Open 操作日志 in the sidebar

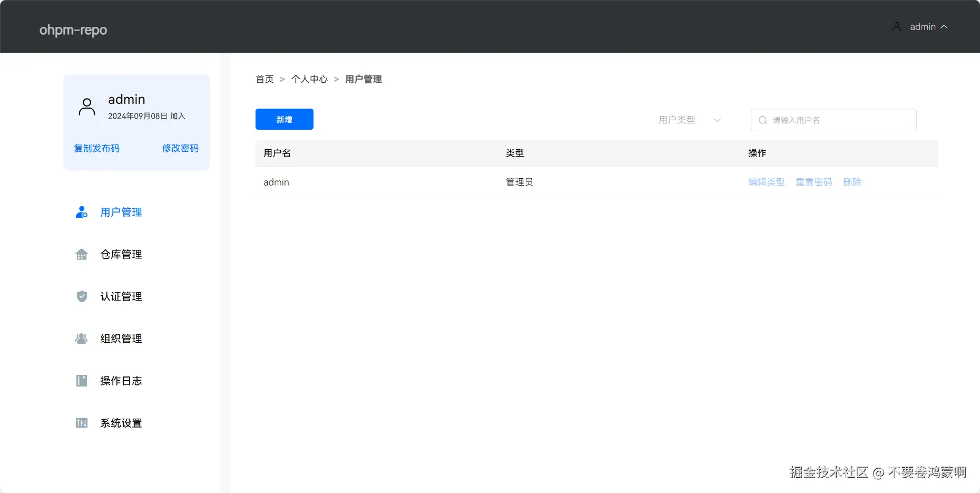pyautogui.click(x=121, y=381)
